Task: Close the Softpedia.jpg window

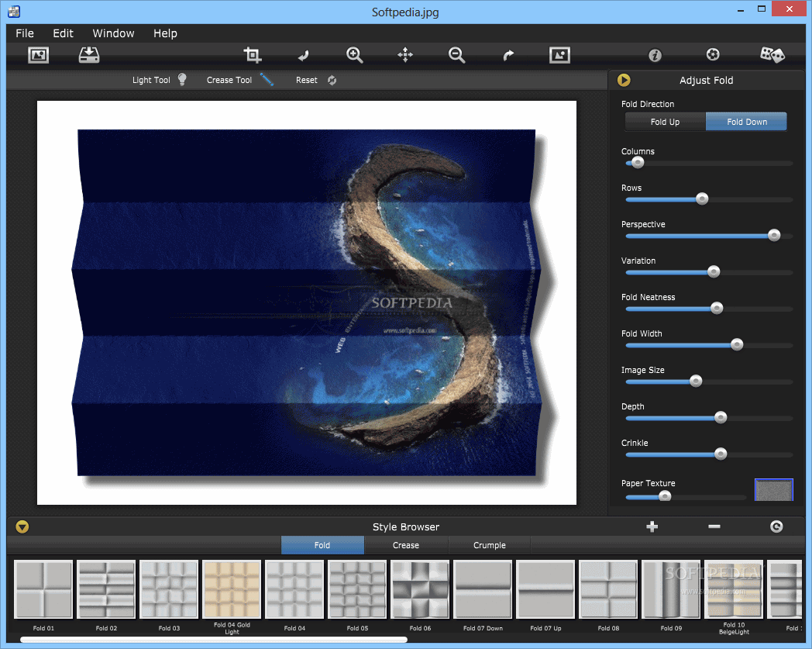Action: click(790, 9)
